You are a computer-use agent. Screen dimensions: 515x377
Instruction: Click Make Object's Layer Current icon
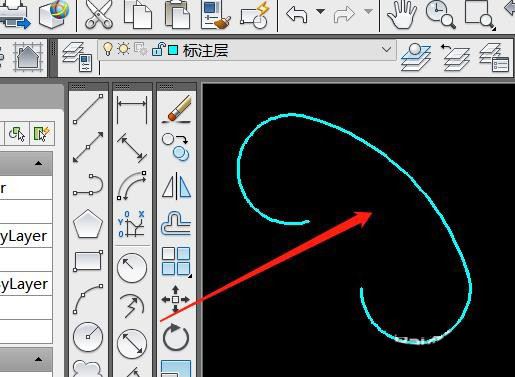(416, 57)
